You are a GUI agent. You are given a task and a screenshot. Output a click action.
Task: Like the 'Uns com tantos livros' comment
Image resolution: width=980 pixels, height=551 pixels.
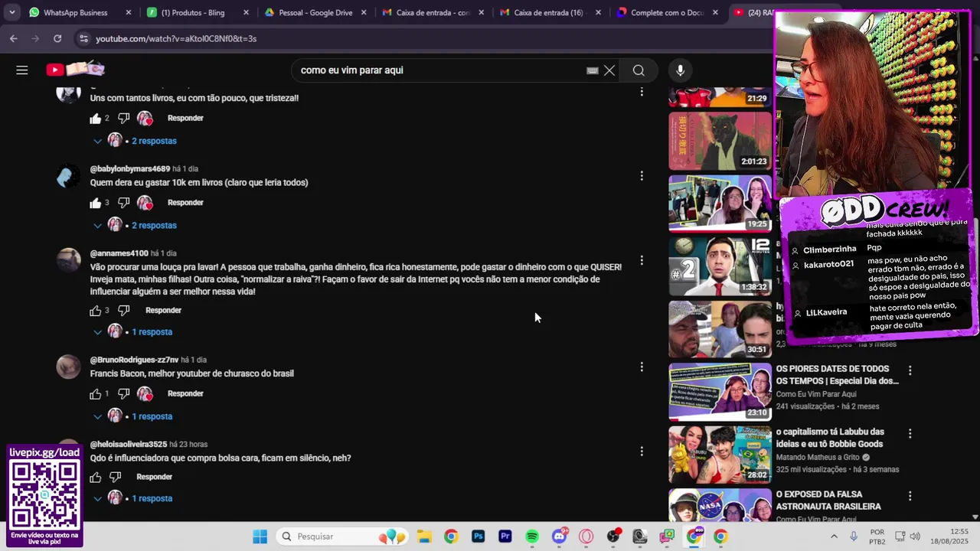coord(96,119)
